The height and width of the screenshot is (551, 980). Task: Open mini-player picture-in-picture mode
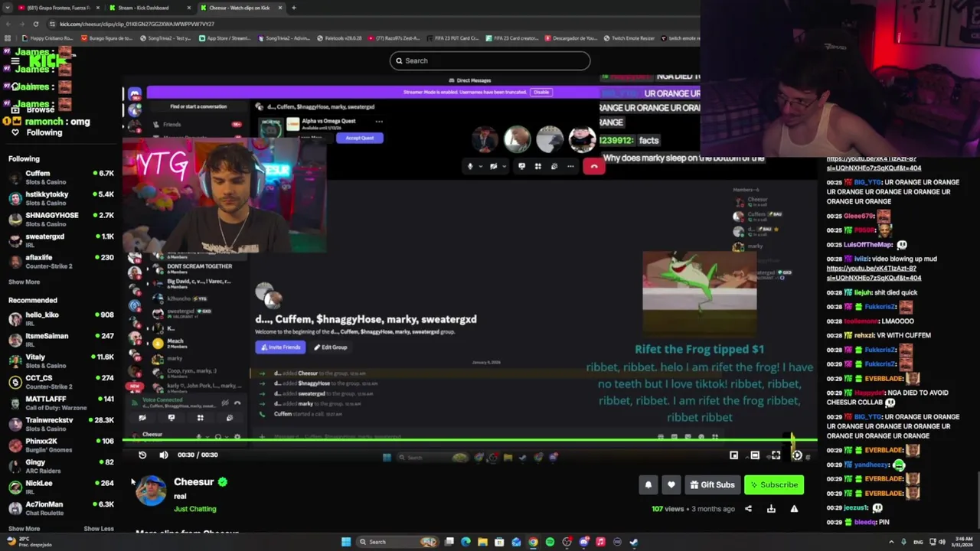733,455
